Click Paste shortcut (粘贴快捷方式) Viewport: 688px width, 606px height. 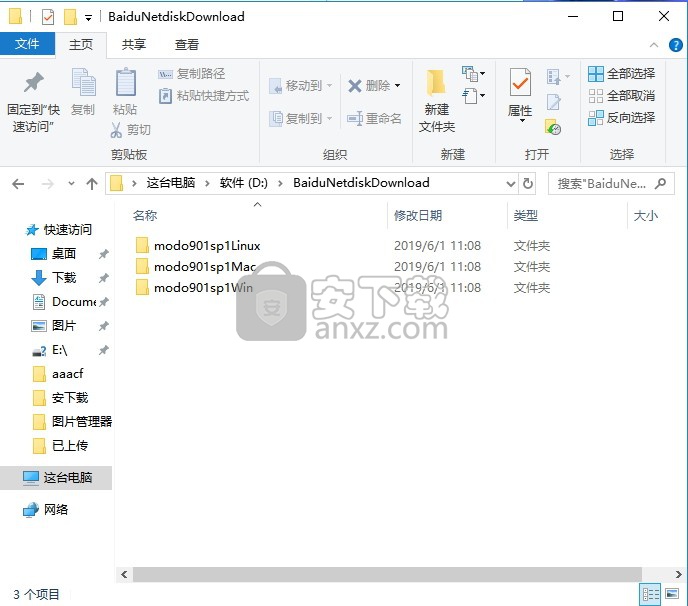pos(204,96)
